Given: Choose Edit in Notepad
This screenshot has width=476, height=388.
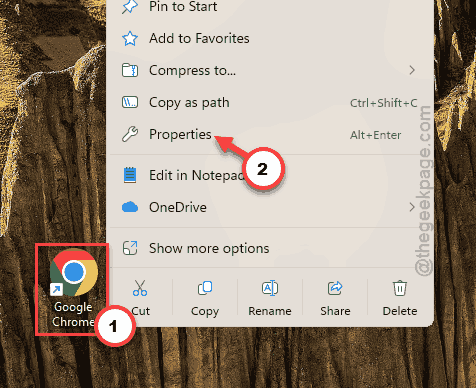Looking at the screenshot, I should tap(270, 175).
